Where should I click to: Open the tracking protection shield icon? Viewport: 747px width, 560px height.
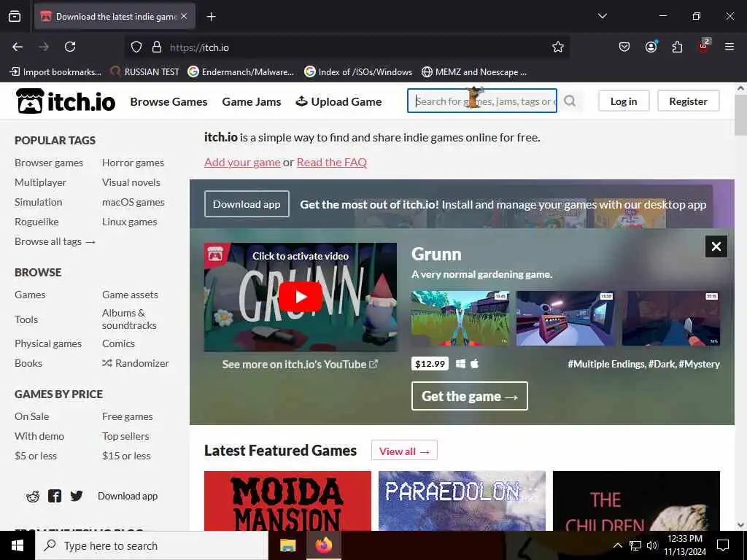pos(136,47)
